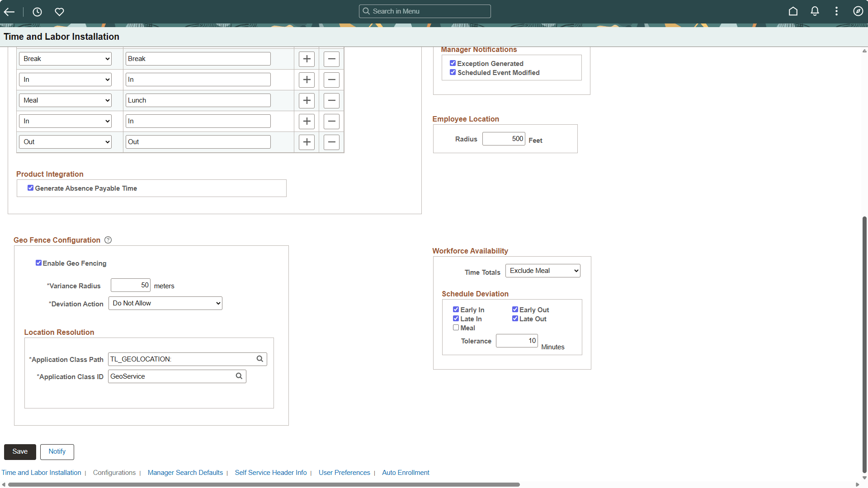
Task: Check the Meal schedule deviation box
Action: (456, 328)
